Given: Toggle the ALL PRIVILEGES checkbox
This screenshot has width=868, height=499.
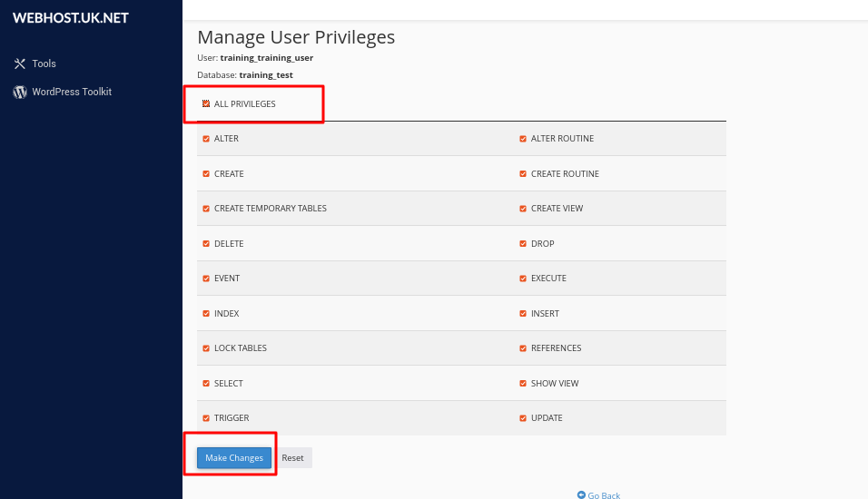Looking at the screenshot, I should click(x=206, y=103).
